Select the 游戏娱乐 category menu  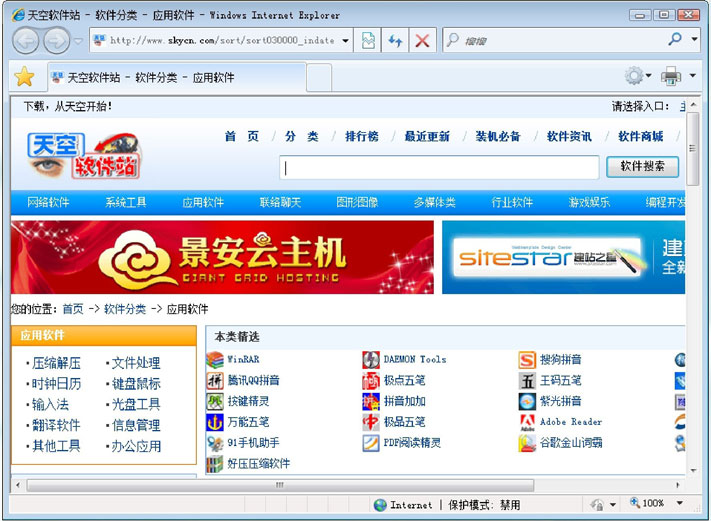point(589,202)
